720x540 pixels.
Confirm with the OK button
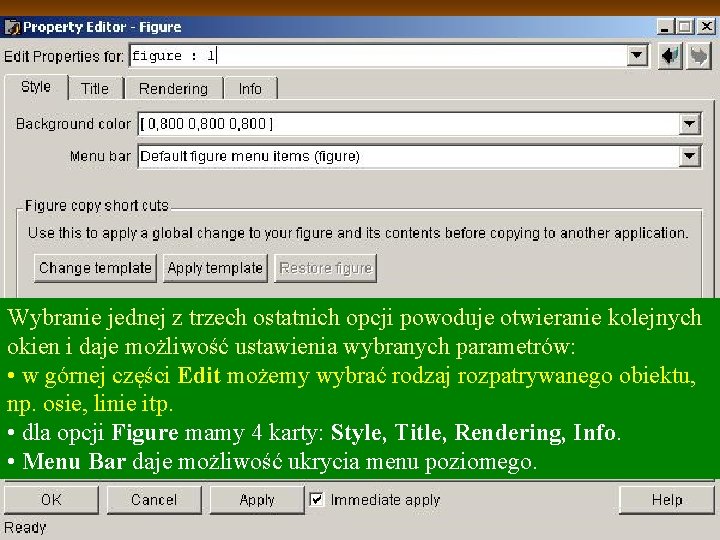point(51,500)
